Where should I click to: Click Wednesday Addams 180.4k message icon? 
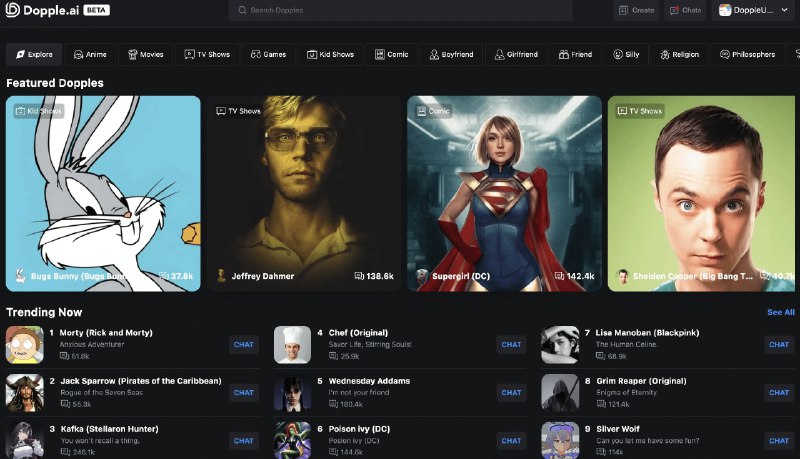tap(333, 404)
